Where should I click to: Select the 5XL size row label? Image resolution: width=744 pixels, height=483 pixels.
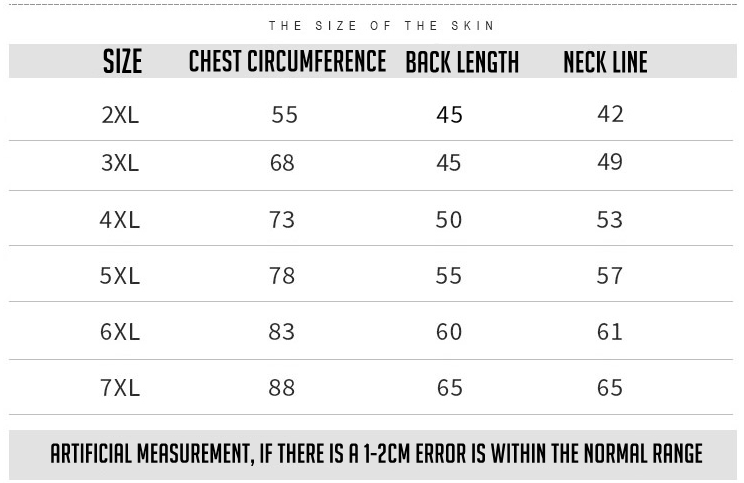(x=120, y=276)
